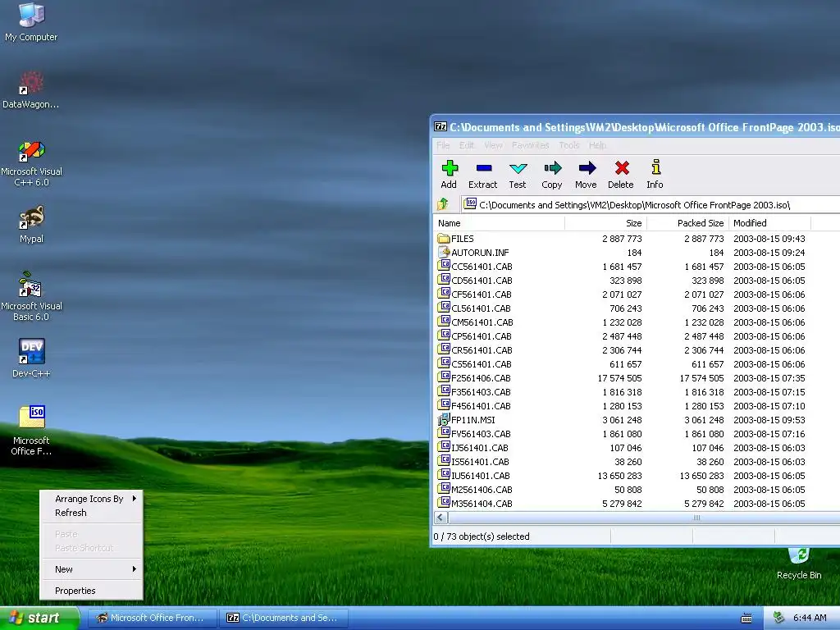Select the IJ561401.CAB row
This screenshot has height=630, width=840.
(x=637, y=448)
